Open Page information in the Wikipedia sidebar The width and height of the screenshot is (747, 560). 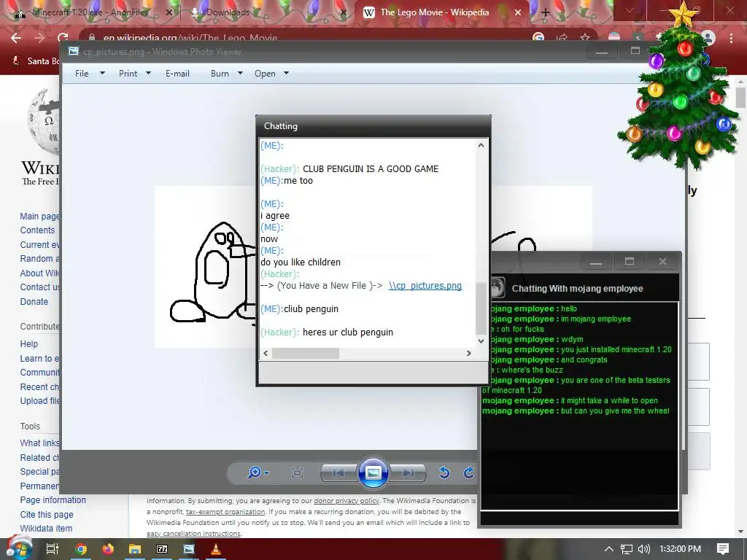coord(53,500)
